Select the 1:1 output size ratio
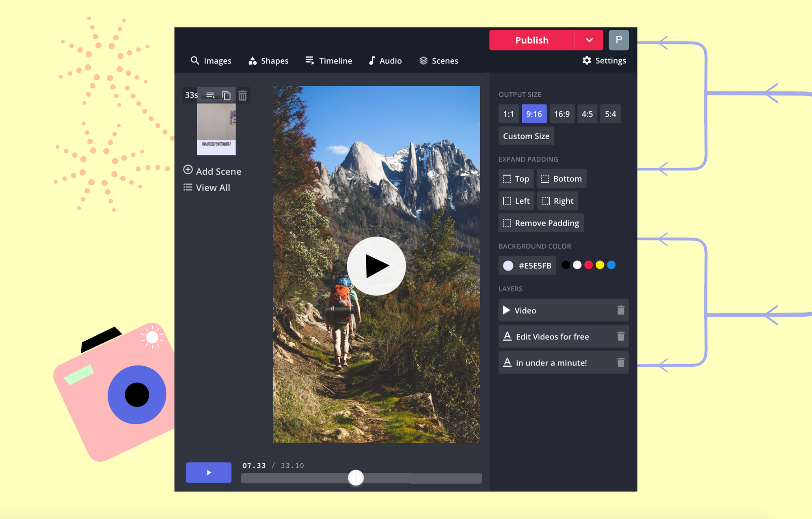The width and height of the screenshot is (812, 519). [508, 113]
